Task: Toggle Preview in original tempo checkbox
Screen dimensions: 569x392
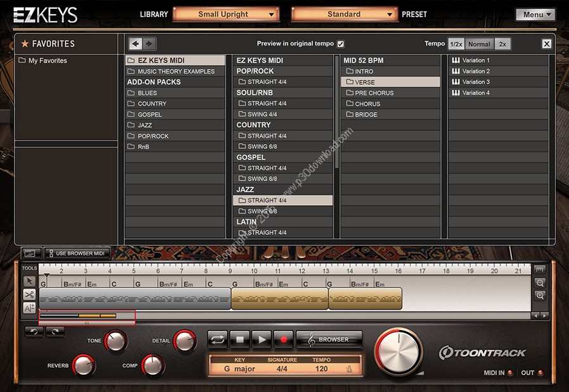Action: click(341, 44)
